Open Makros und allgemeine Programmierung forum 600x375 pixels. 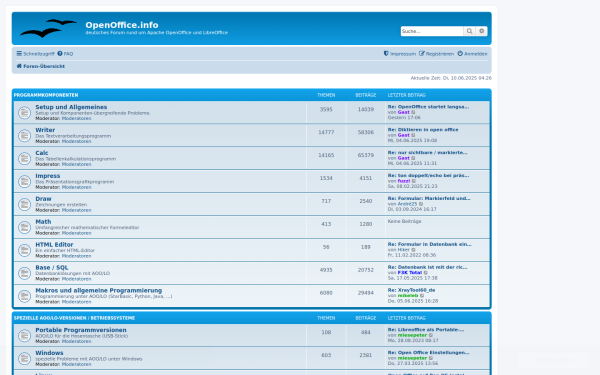[x=99, y=290]
